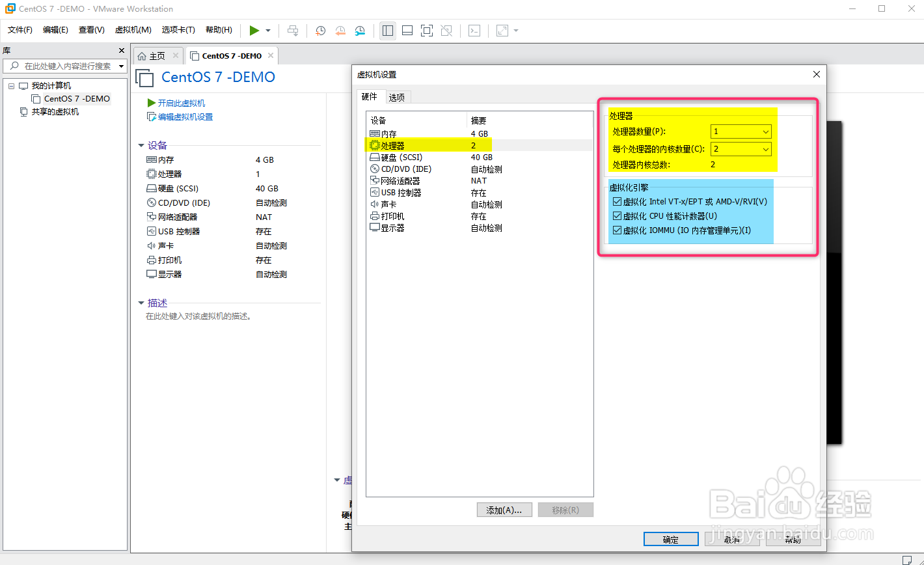This screenshot has width=924, height=565.
Task: Open the power options dropdown arrow
Action: click(x=268, y=31)
